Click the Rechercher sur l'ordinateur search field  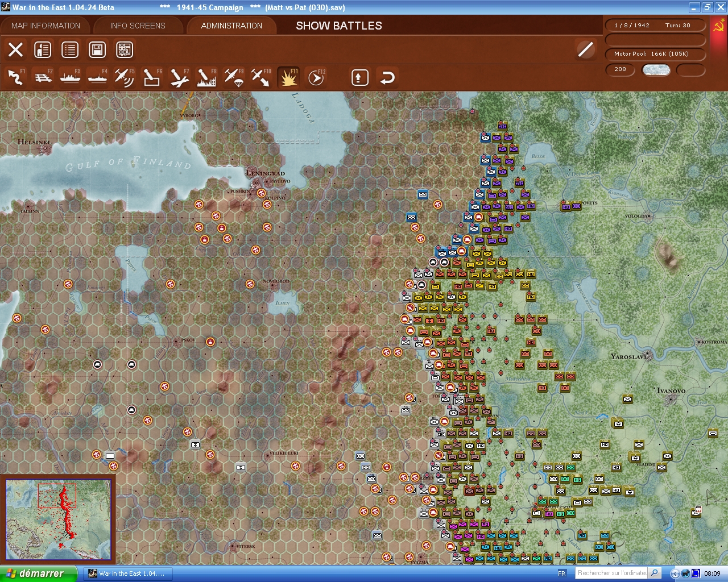[x=612, y=573]
